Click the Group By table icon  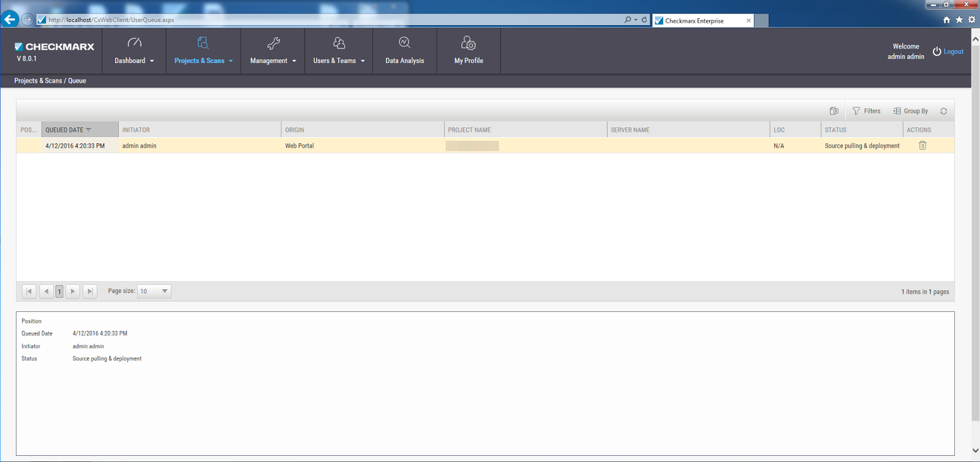[x=897, y=111]
